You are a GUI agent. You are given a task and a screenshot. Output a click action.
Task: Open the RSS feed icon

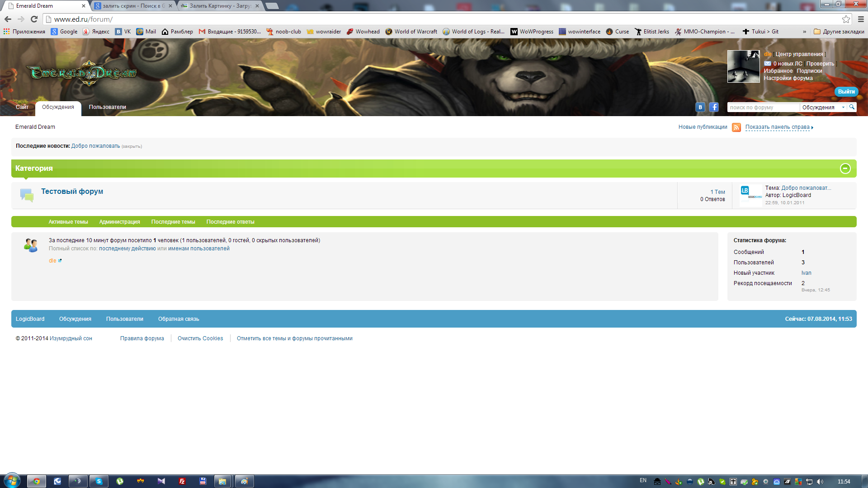coord(736,127)
